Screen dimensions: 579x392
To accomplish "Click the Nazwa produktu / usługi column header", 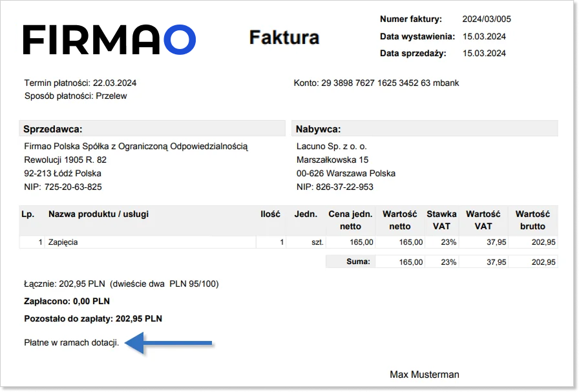I will 98,214.
